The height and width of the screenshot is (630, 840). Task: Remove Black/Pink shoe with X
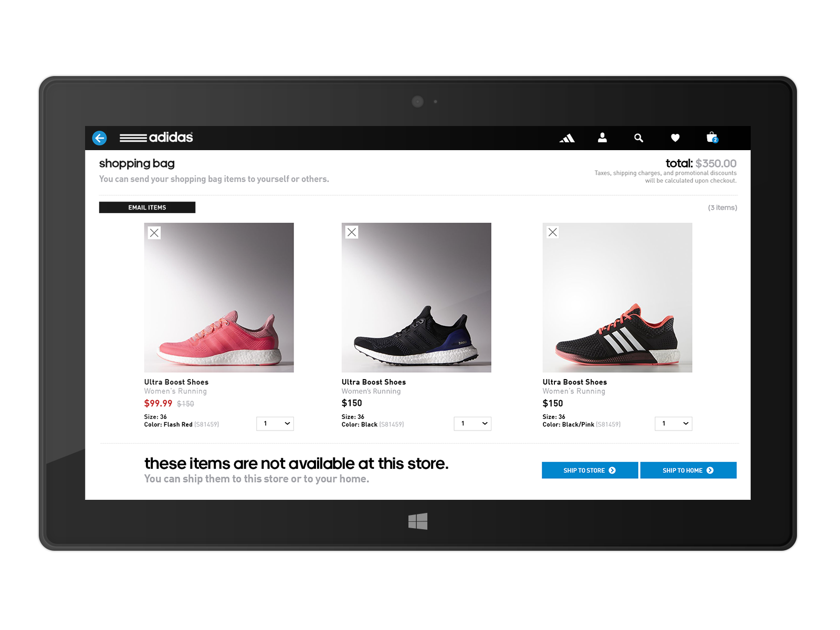click(x=552, y=232)
